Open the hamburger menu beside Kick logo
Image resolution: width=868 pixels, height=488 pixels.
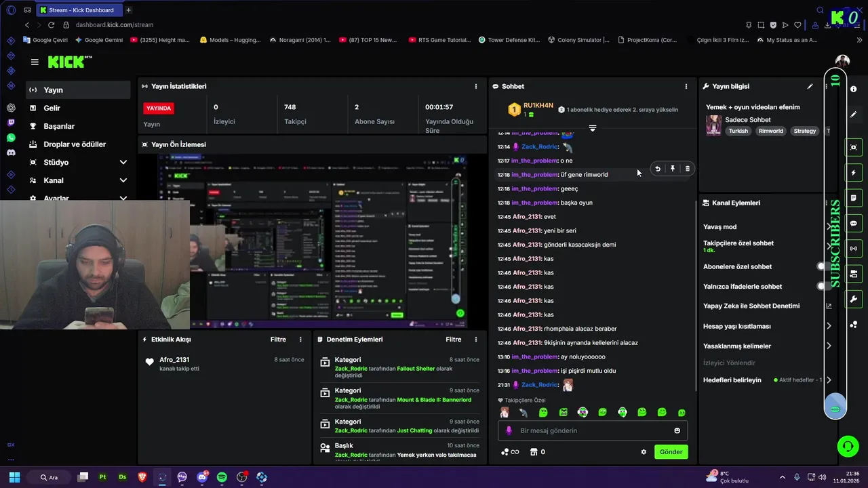(35, 62)
